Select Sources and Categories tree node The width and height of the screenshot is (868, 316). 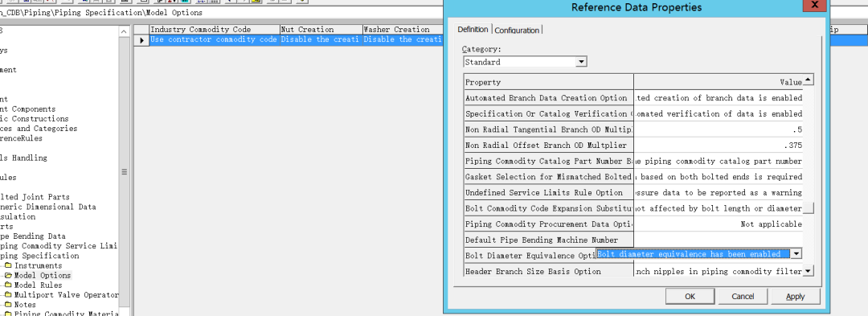tap(39, 129)
